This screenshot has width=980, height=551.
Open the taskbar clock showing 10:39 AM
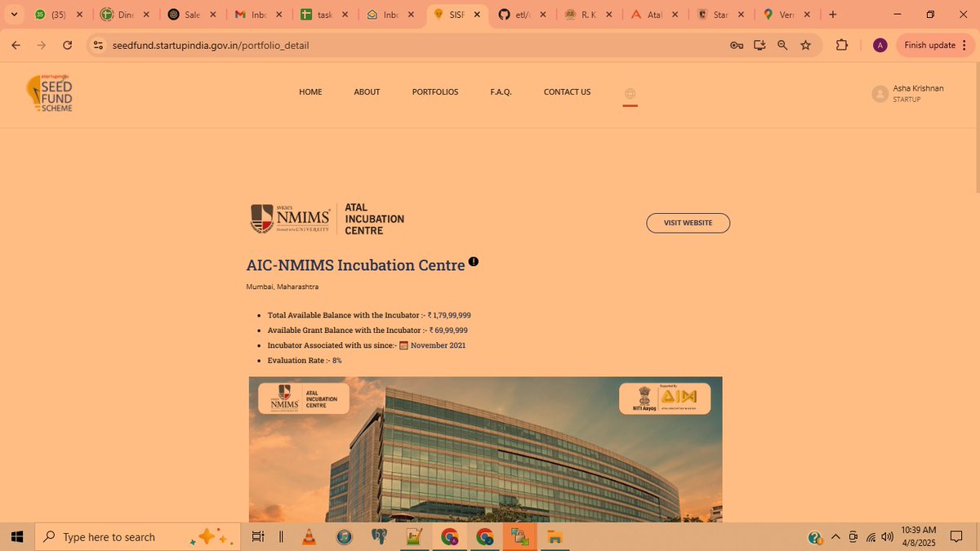coord(920,537)
